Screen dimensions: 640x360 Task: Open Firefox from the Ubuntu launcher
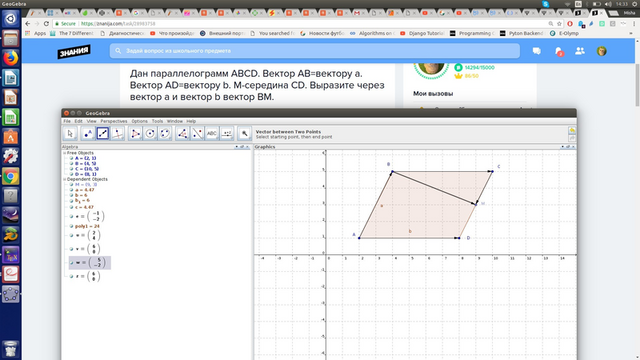click(x=11, y=58)
